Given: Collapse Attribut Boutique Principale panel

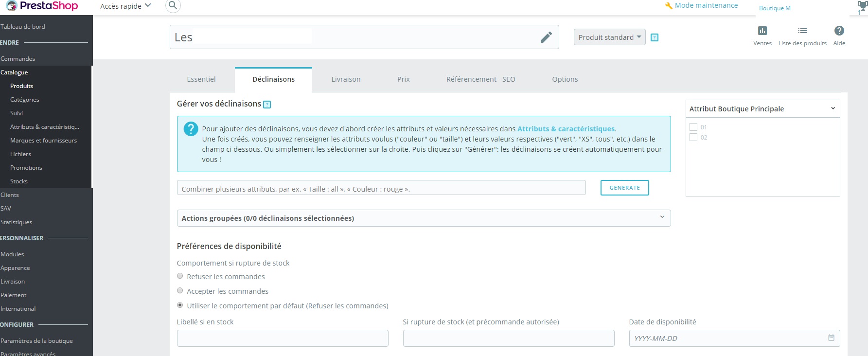Looking at the screenshot, I should coord(762,109).
